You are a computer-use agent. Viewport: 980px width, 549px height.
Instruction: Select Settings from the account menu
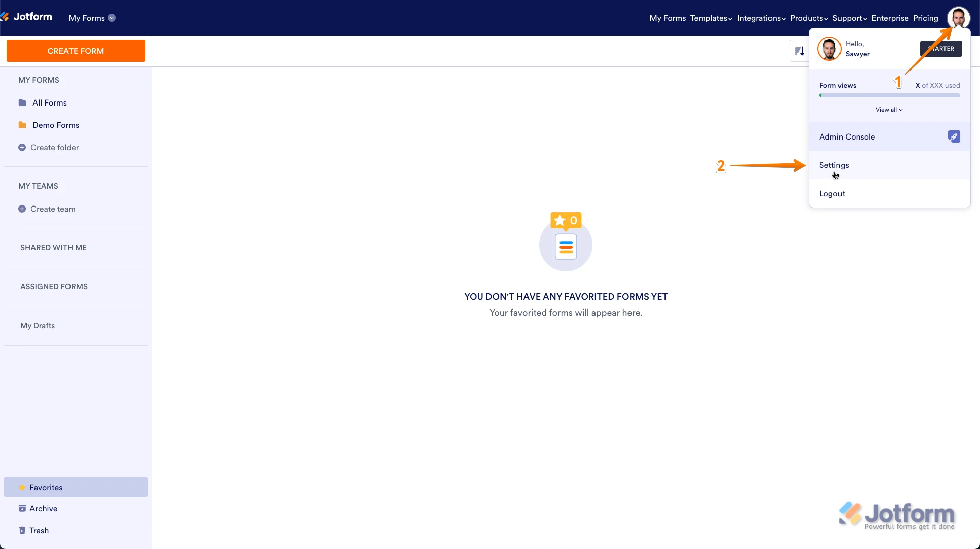click(x=834, y=165)
